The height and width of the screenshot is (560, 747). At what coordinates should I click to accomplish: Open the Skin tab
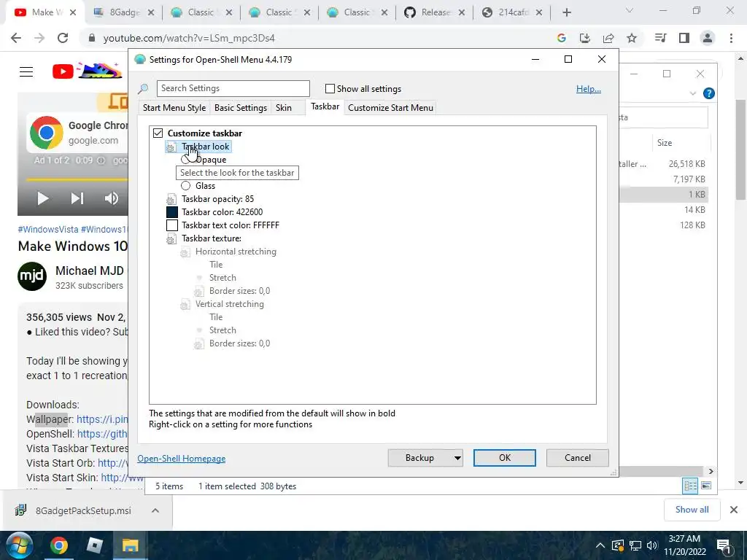click(x=284, y=108)
